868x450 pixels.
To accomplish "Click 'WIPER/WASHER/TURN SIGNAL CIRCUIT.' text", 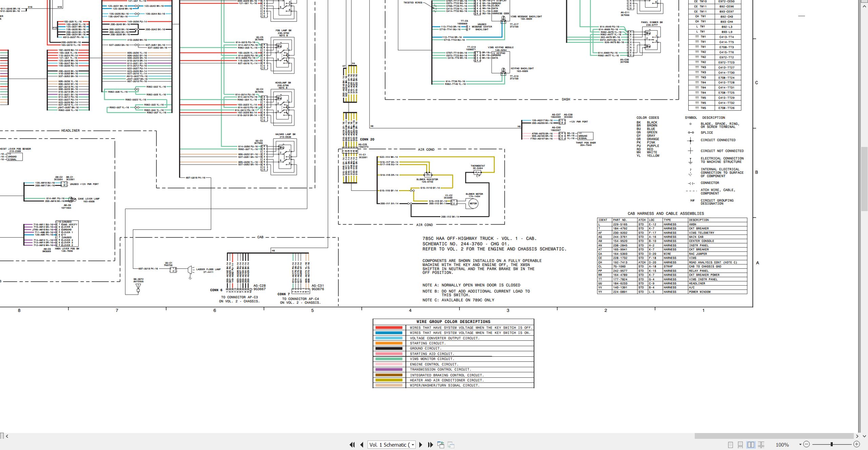I will click(445, 386).
